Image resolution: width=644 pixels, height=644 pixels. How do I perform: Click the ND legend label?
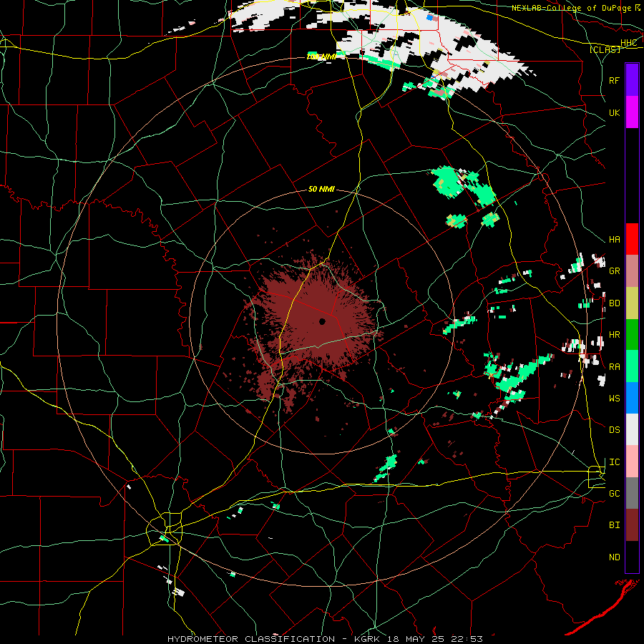[614, 557]
